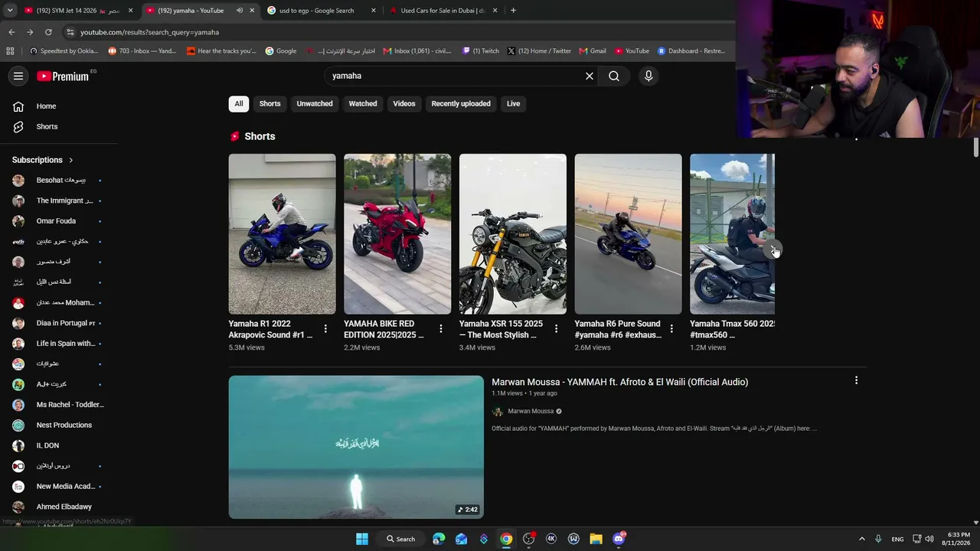Open a new browser tab
Viewport: 980px width, 551px height.
coord(513,11)
